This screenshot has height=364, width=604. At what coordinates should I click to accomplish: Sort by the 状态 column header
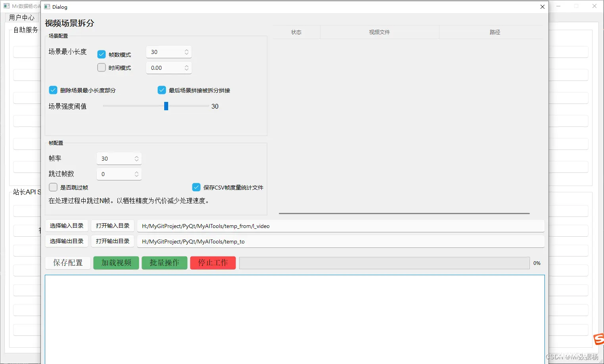tap(296, 32)
